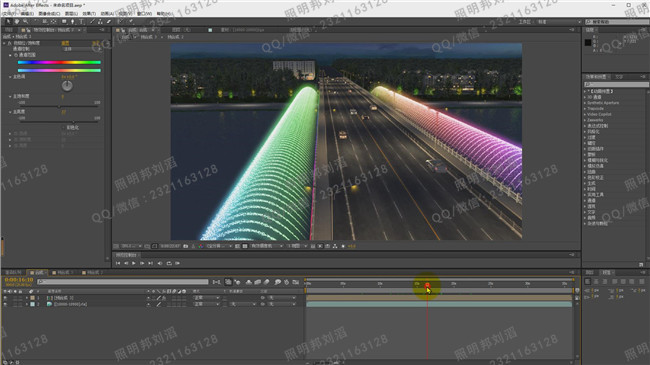Screen dimensions: 650x365
Task: Select the Rectangle mask tool
Action: tap(64, 22)
